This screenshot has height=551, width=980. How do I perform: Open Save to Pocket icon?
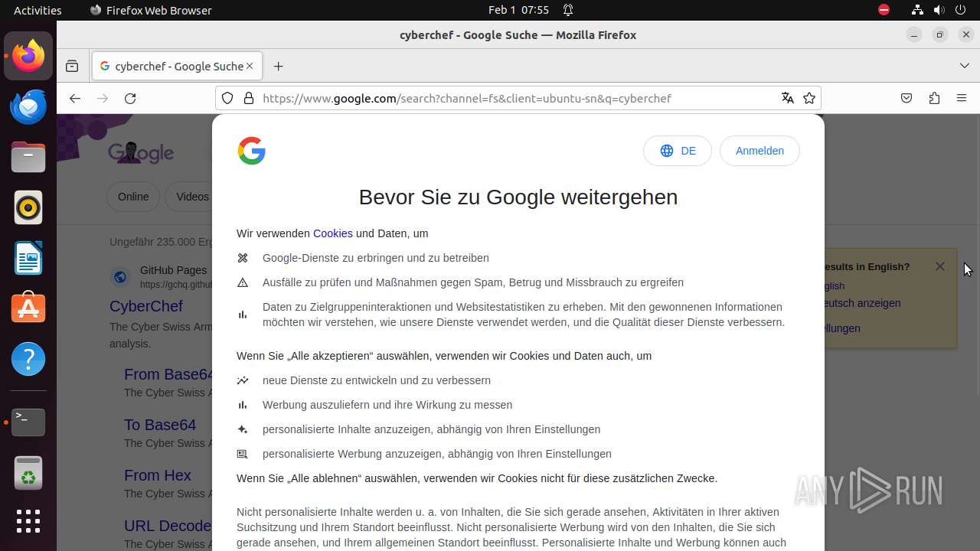pyautogui.click(x=906, y=98)
